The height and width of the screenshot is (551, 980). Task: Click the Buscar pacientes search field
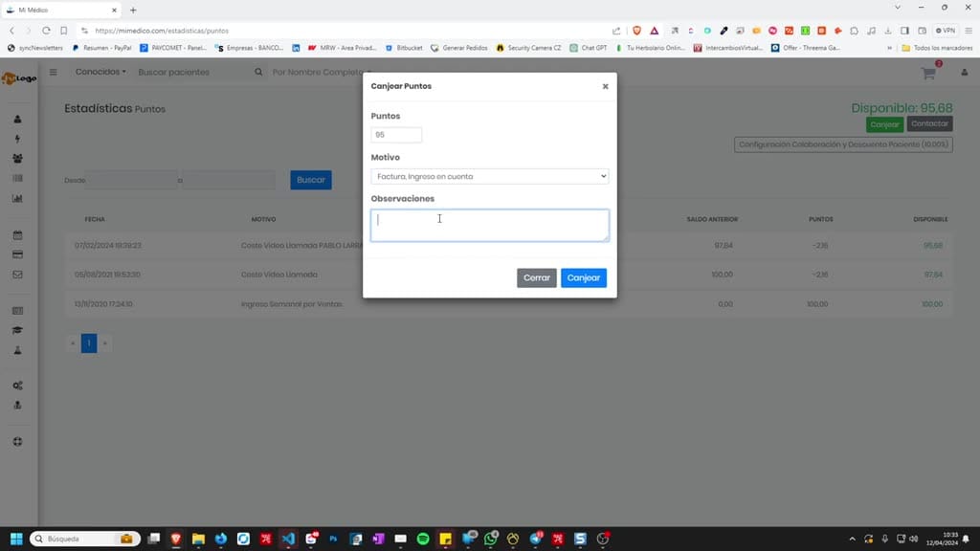point(193,72)
